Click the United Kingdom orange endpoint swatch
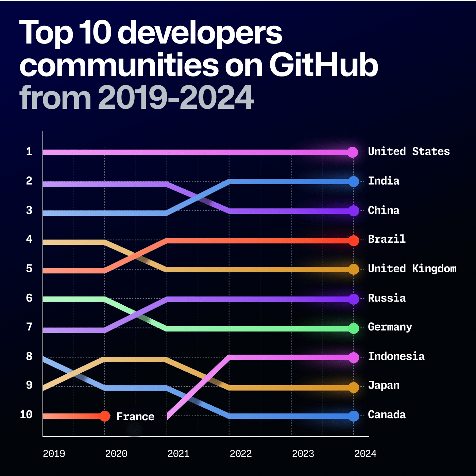This screenshot has width=476, height=476. pos(353,269)
